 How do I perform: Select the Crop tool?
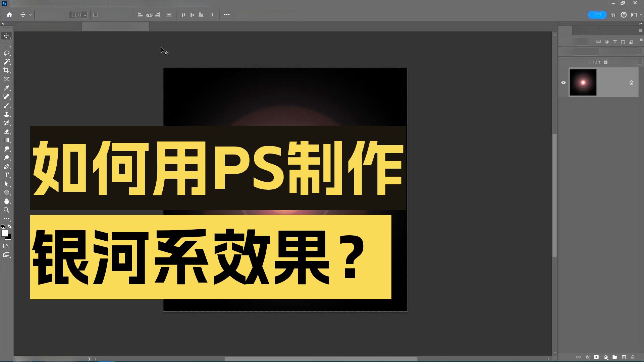[6, 70]
